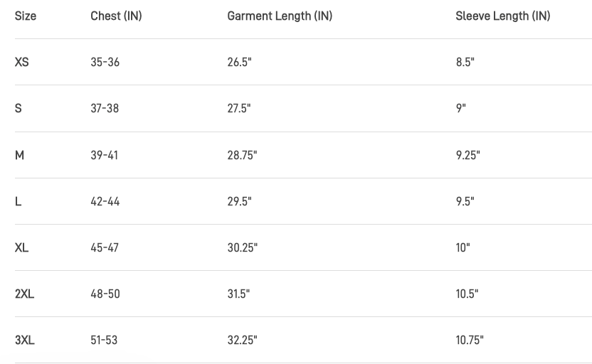Click the Size column header

tap(26, 16)
